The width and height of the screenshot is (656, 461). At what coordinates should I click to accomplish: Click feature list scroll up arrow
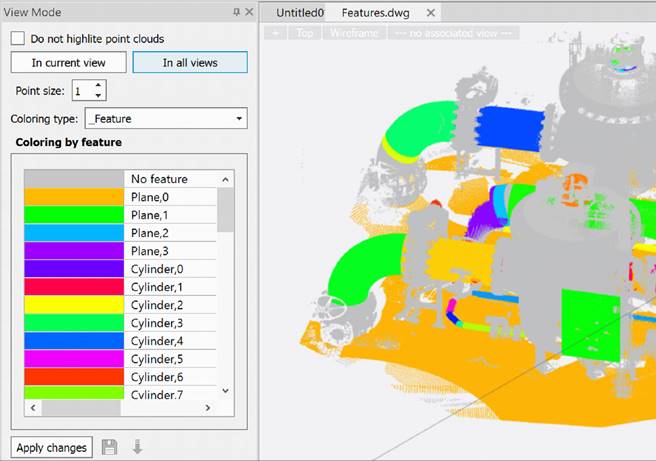[x=226, y=179]
